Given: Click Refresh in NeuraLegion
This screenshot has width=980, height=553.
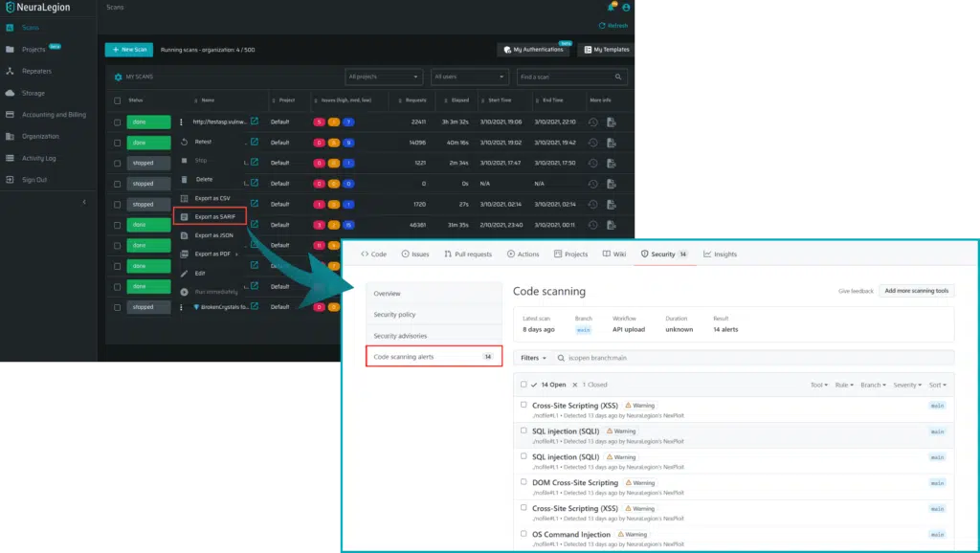Looking at the screenshot, I should tap(613, 26).
